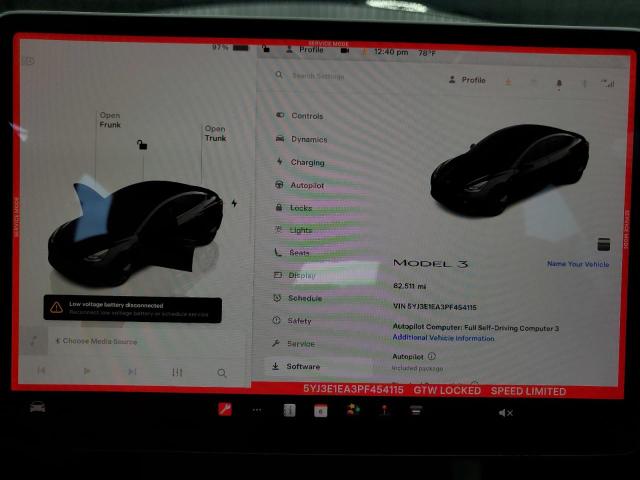Tap the notifications bell icon

click(x=559, y=84)
